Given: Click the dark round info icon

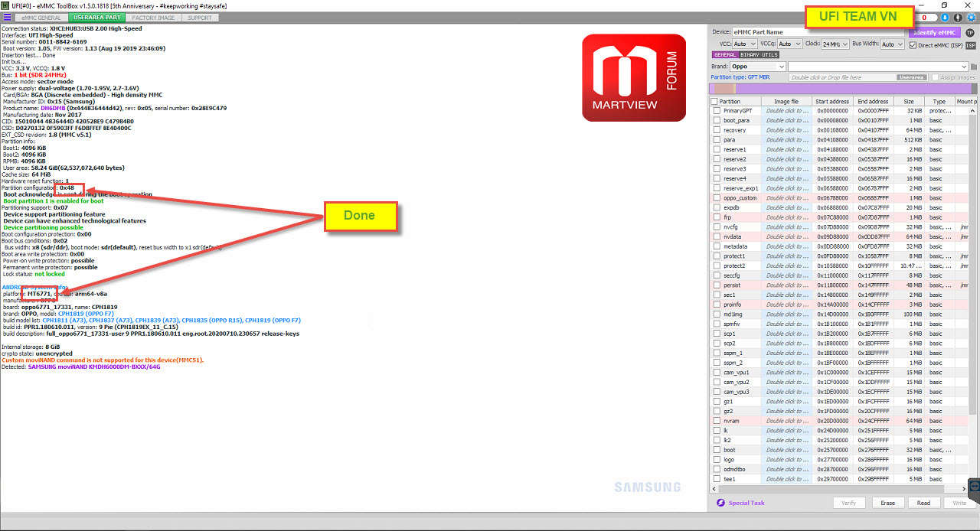Looking at the screenshot, I should pos(957,17).
